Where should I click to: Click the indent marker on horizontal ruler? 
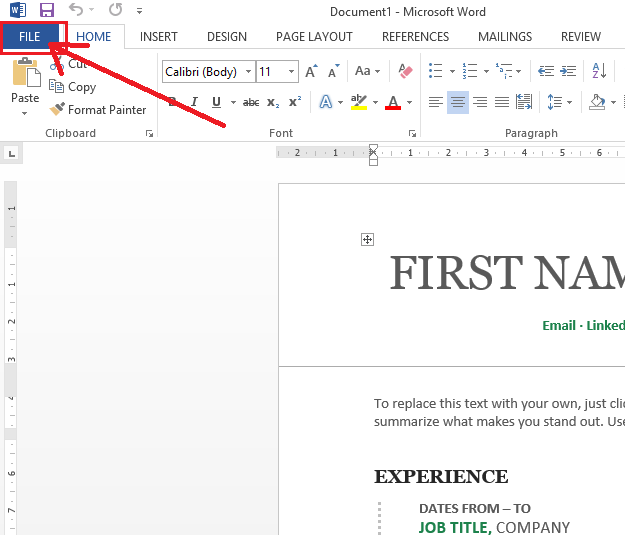coord(373,155)
